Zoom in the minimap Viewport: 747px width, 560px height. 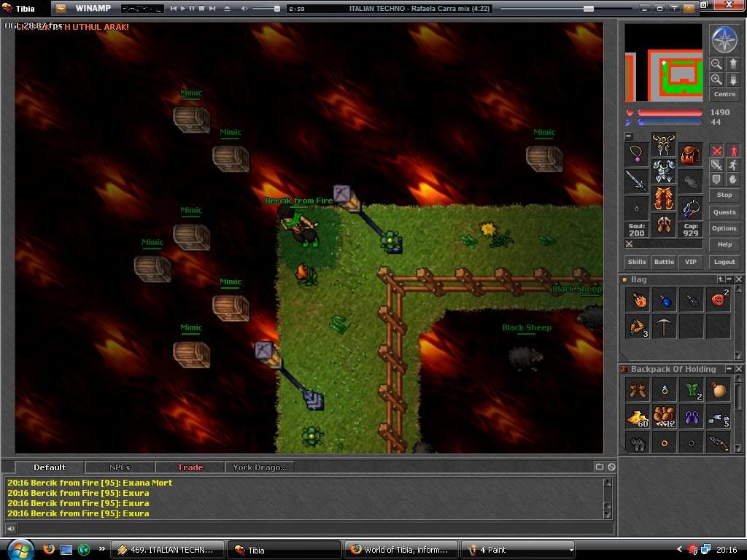[716, 79]
